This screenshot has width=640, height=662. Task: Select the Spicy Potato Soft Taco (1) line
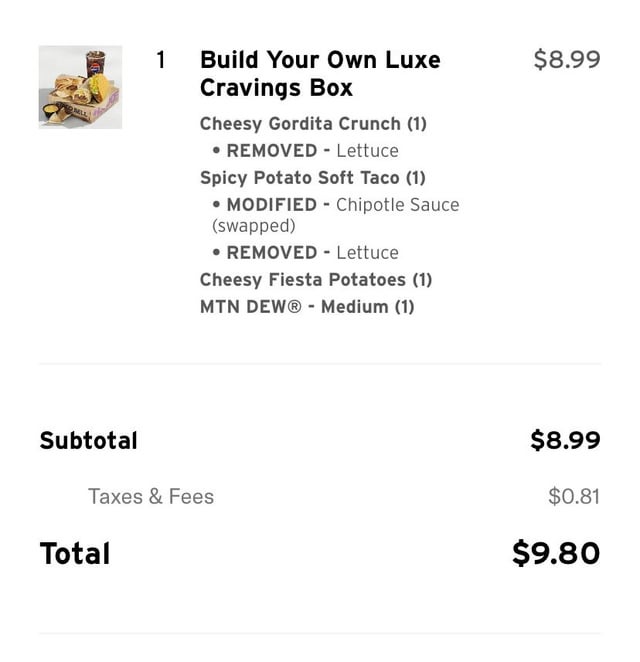[312, 178]
